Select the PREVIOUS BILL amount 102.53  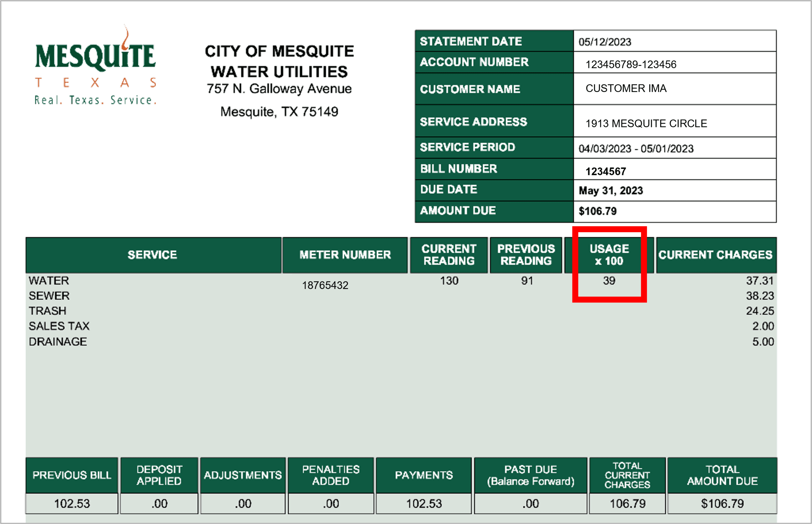(x=72, y=504)
